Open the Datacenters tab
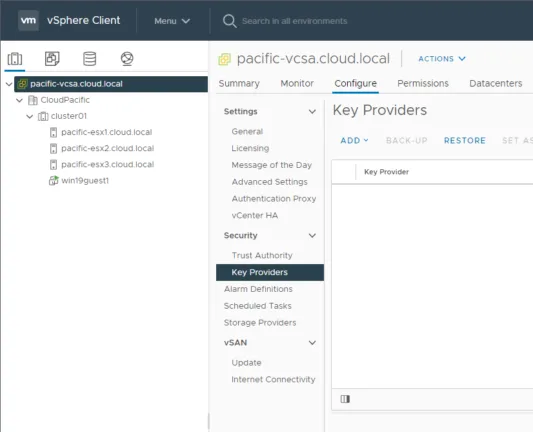The width and height of the screenshot is (533, 432). tap(496, 84)
